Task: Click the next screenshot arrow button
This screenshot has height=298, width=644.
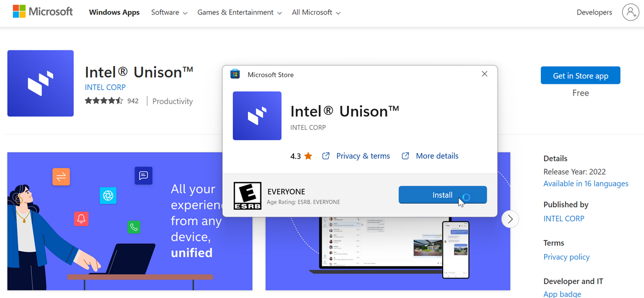Action: coord(510,219)
